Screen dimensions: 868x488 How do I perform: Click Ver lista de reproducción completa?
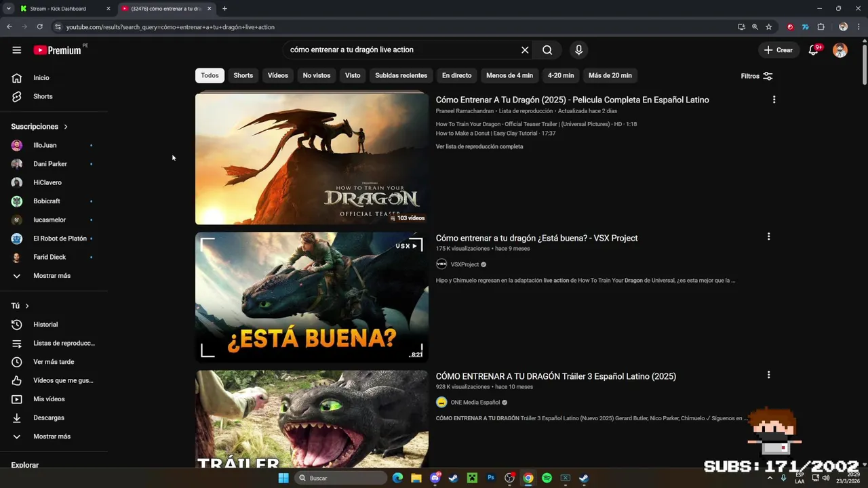click(479, 146)
